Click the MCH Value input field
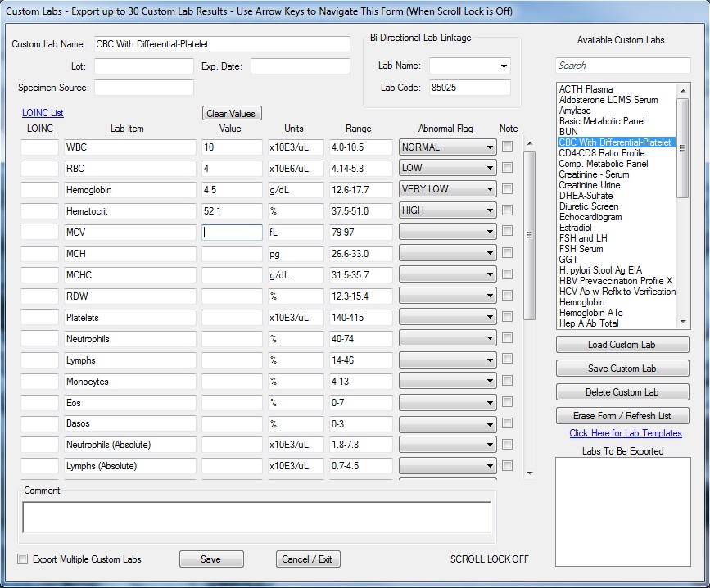 232,254
